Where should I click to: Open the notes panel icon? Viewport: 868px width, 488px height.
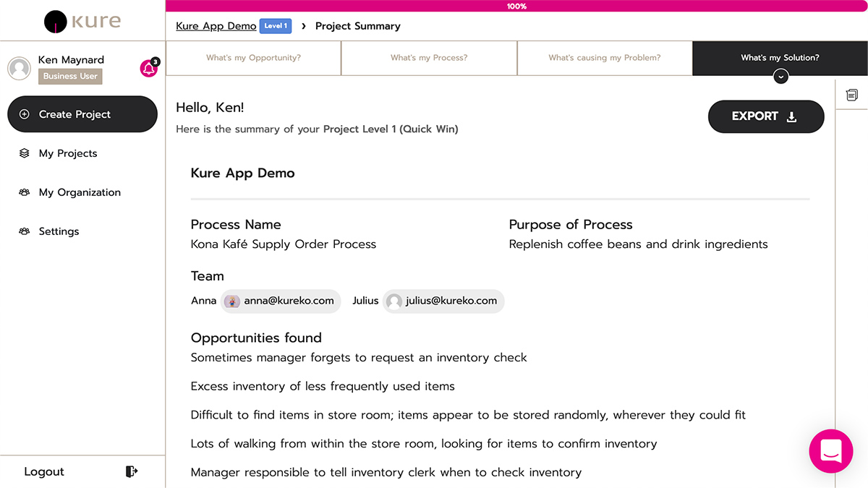pos(852,95)
